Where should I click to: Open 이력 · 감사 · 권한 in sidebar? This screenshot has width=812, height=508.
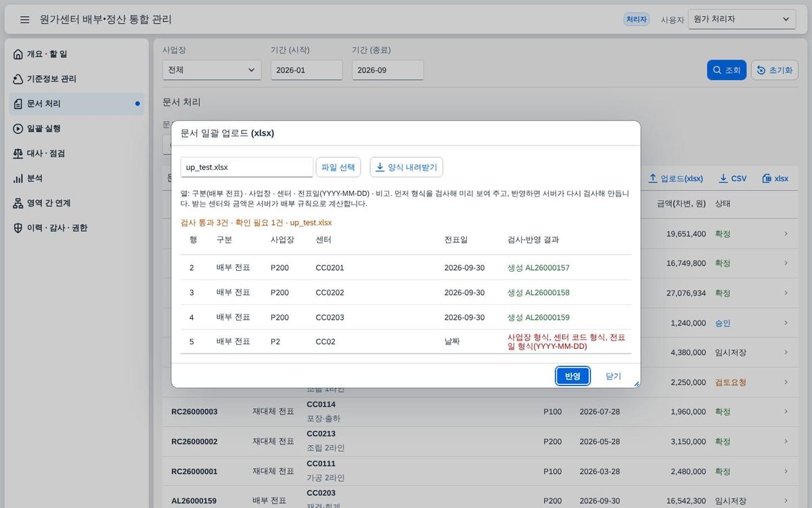click(78, 228)
